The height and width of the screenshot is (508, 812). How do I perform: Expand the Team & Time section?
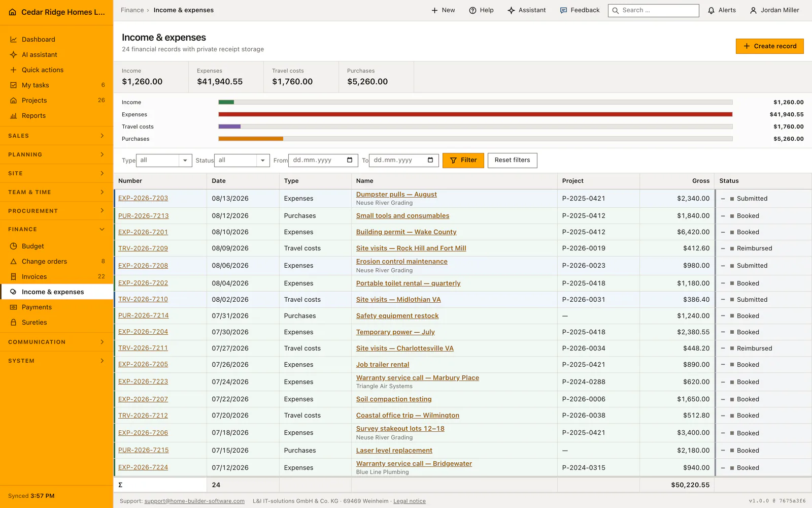(56, 192)
